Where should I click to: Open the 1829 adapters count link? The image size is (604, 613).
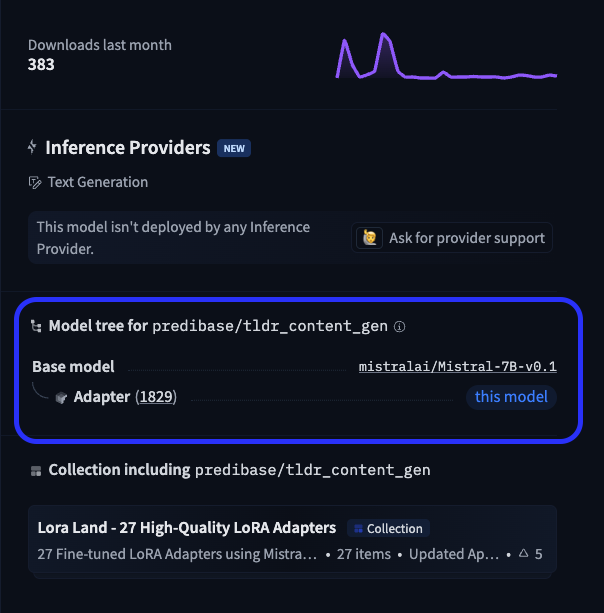tap(156, 397)
